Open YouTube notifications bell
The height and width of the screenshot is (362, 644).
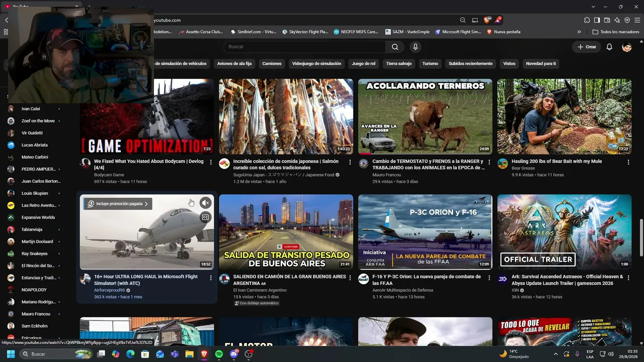tap(609, 47)
